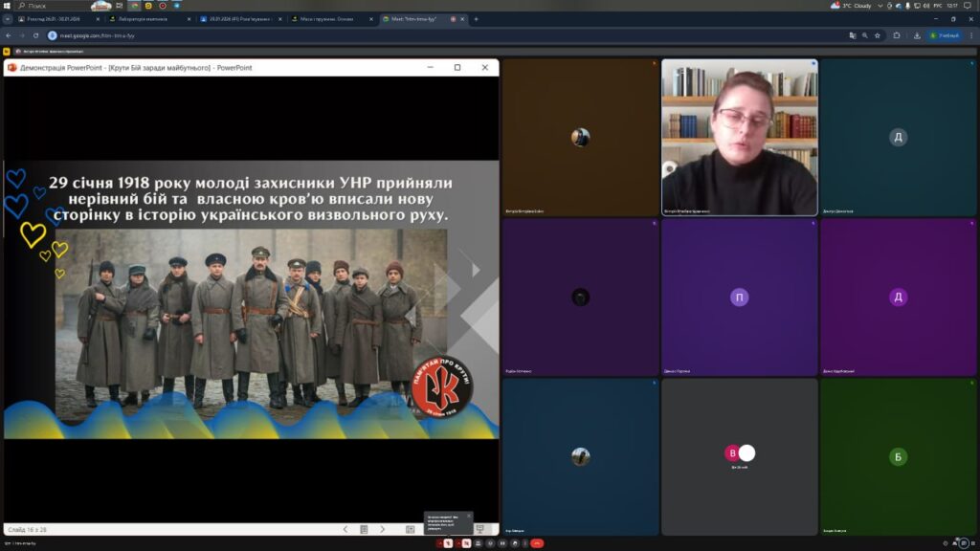The image size is (980, 551).
Task: Select the presenter's video tile with bookshelf
Action: (739, 137)
